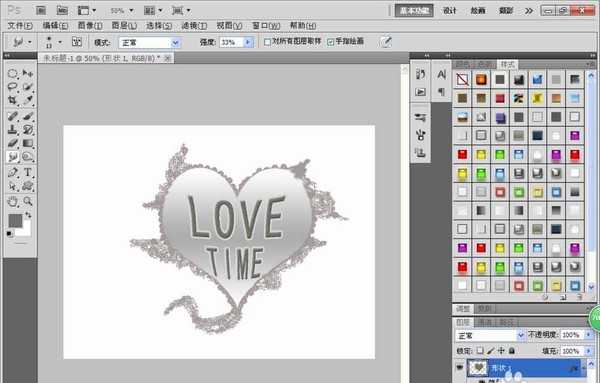The image size is (600, 383).
Task: Select the Hand tool
Action: click(13, 201)
